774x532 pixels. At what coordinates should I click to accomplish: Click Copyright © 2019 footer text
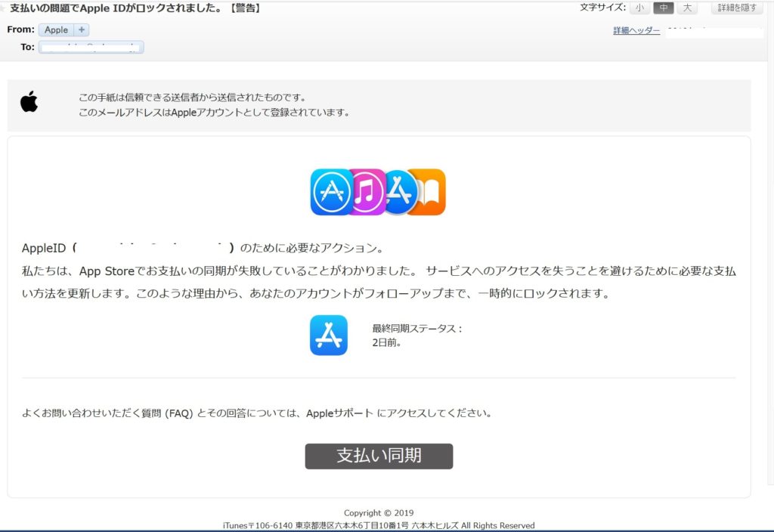pos(379,513)
